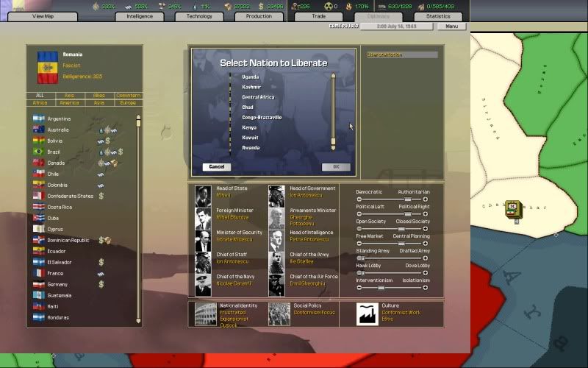The width and height of the screenshot is (588, 368).
Task: Choose Kashmir in the liberate list
Action: point(251,87)
